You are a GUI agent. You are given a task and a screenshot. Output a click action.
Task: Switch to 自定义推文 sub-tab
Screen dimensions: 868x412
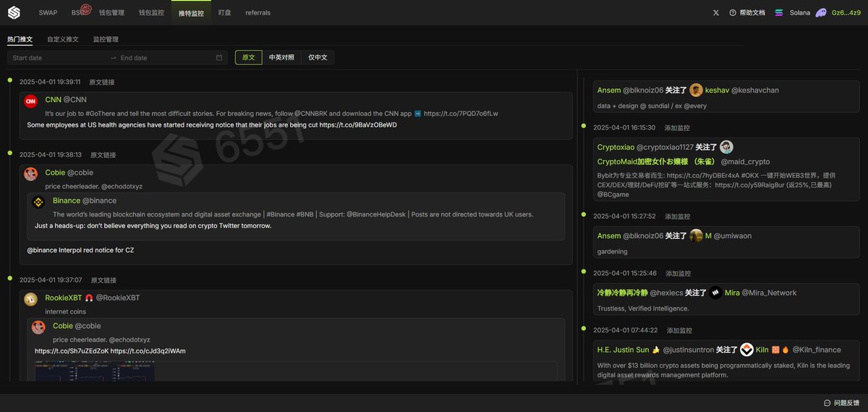(63, 39)
